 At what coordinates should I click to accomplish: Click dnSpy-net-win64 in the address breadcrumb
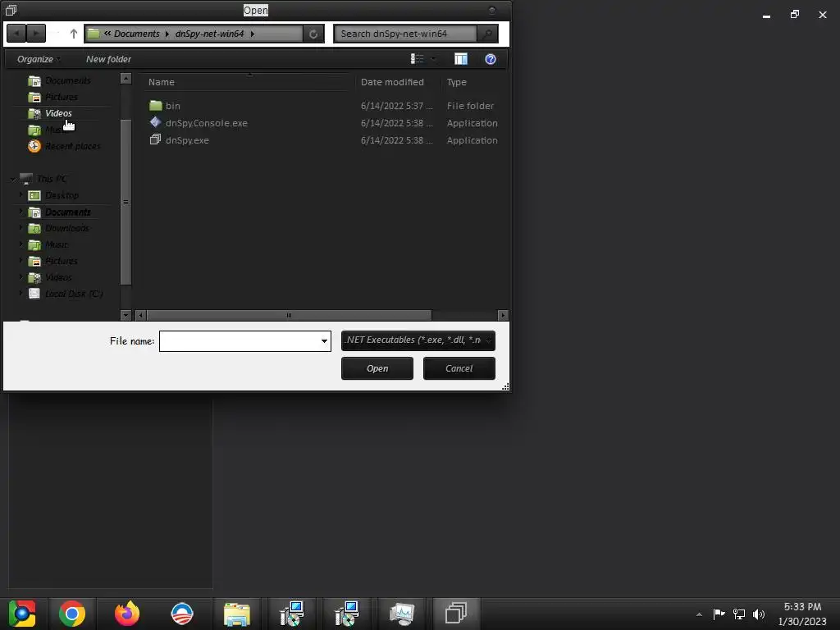[209, 34]
